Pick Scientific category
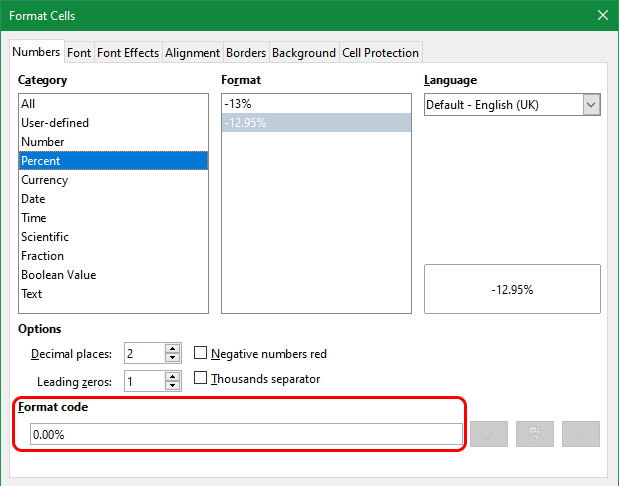 click(113, 236)
